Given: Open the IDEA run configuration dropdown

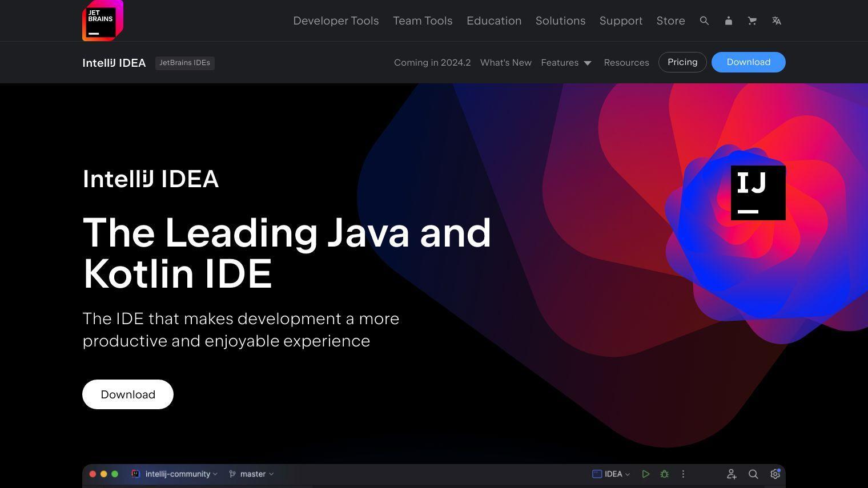Looking at the screenshot, I should pos(611,474).
